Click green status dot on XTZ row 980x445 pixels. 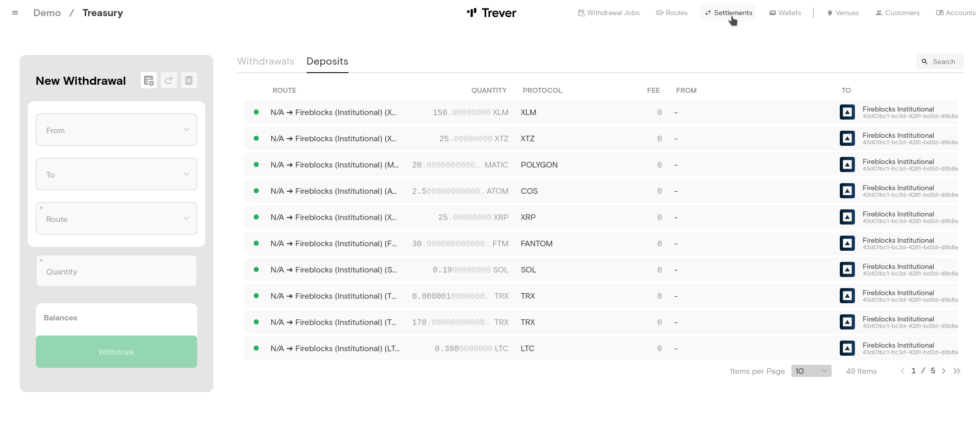coord(256,138)
